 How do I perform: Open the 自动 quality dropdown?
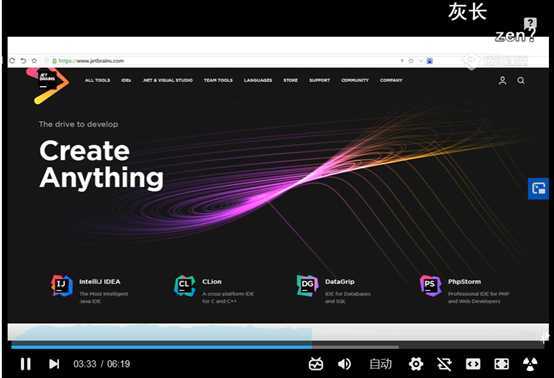(x=381, y=364)
